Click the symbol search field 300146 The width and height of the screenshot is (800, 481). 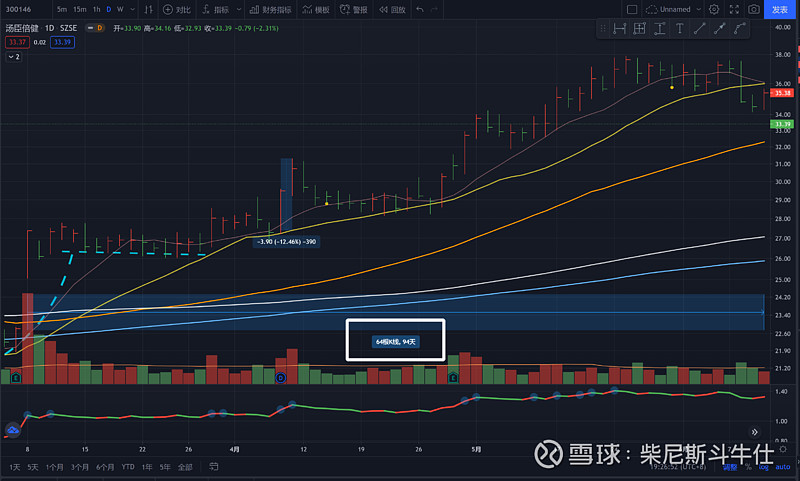coord(18,10)
